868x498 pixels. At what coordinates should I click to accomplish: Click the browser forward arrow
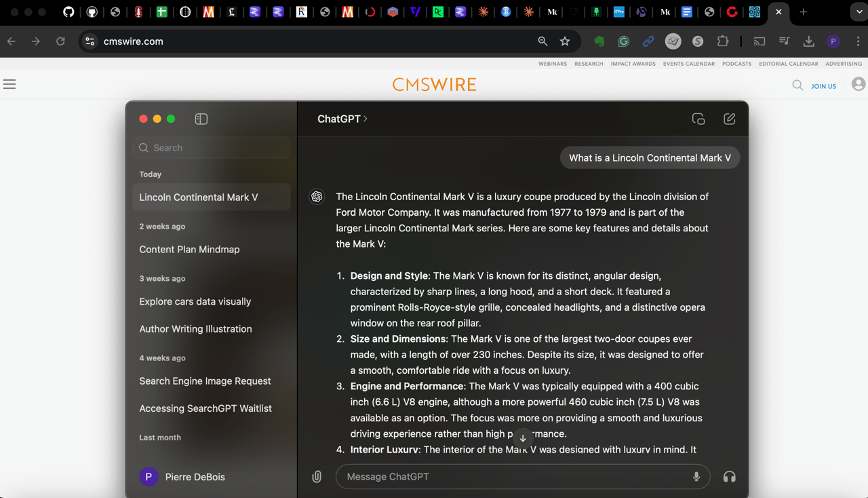pos(36,41)
